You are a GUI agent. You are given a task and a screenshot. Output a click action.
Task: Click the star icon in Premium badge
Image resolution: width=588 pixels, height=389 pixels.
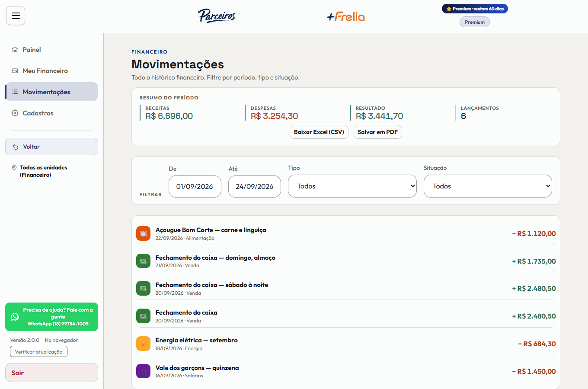click(x=449, y=9)
